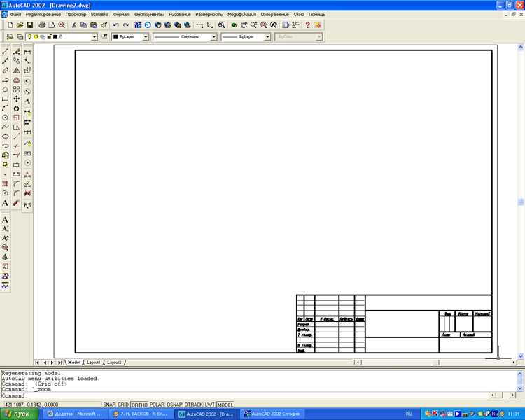Click in the Command line input
Screen dimensions: 525x420
pos(244,395)
